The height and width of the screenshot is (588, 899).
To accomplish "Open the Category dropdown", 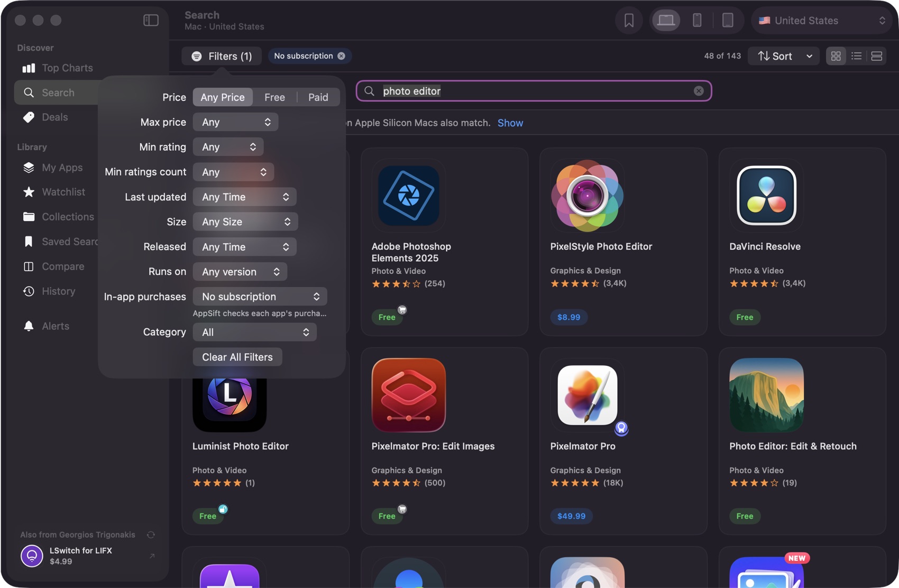I will click(x=254, y=332).
